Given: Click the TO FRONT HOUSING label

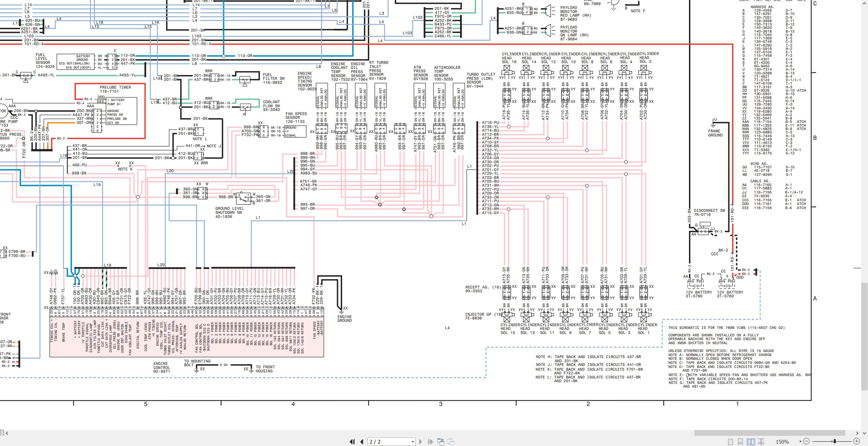Looking at the screenshot, I should coord(265,369).
